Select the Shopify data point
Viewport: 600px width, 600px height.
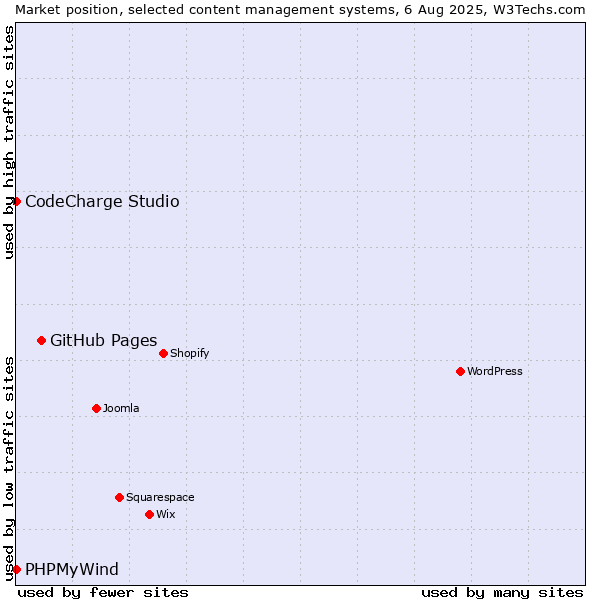coord(163,353)
